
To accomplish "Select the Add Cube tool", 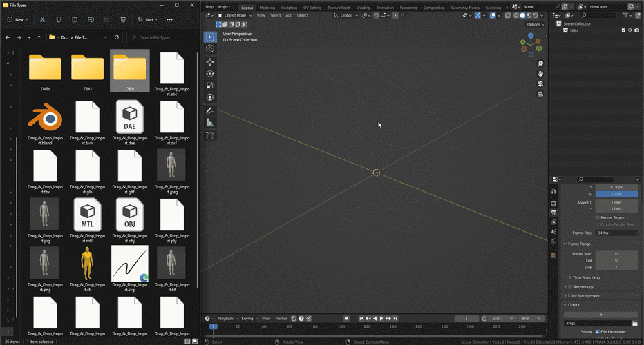I will pos(210,136).
